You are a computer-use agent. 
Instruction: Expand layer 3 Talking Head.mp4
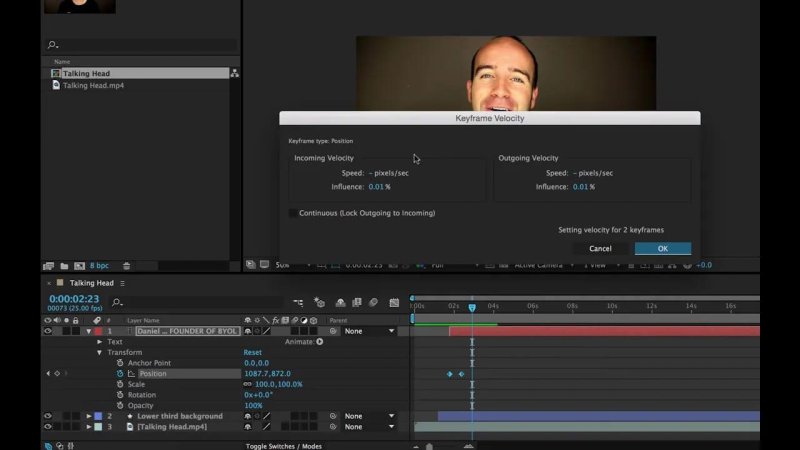pyautogui.click(x=89, y=427)
